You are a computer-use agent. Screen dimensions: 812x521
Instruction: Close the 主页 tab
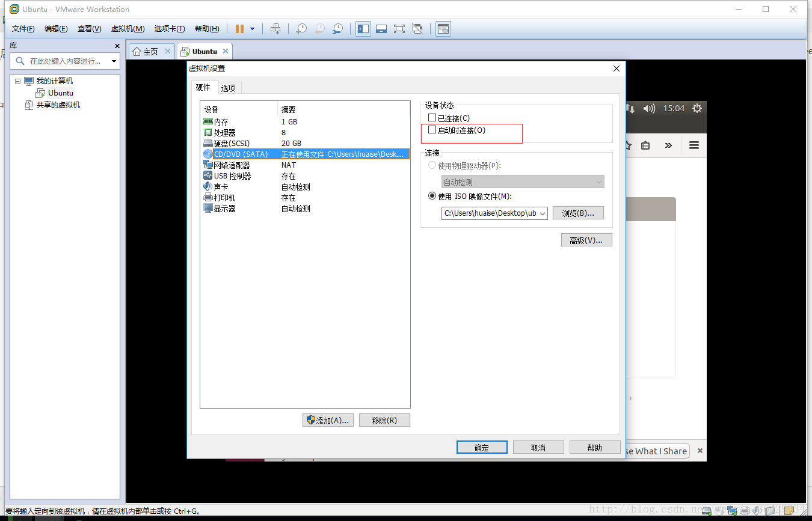coord(168,52)
